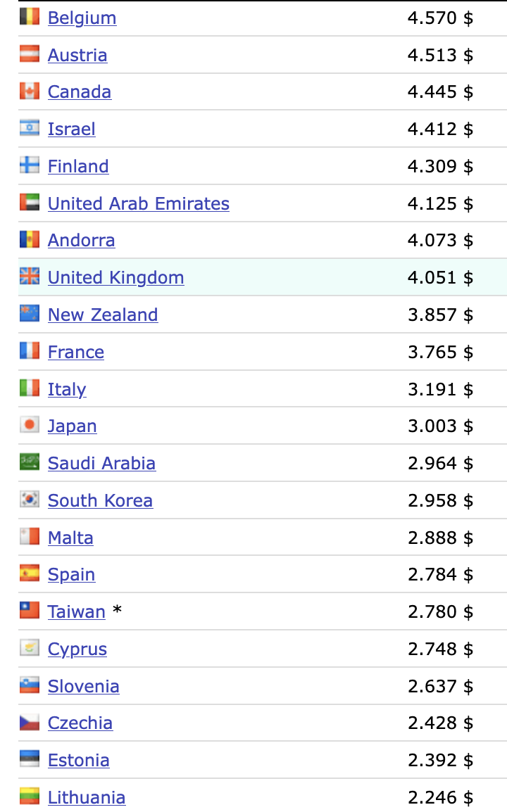Click the Czechia flag icon
The height and width of the screenshot is (812, 507).
coord(30,723)
